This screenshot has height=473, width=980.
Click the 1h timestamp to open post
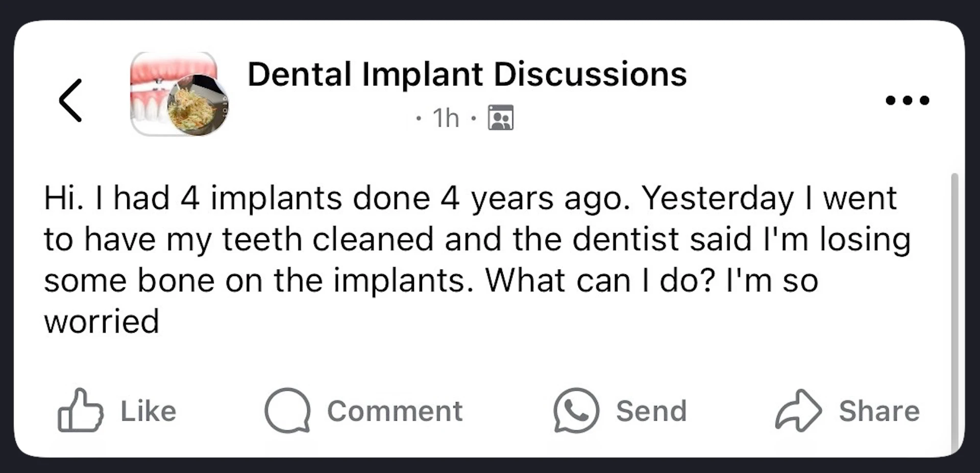[445, 117]
